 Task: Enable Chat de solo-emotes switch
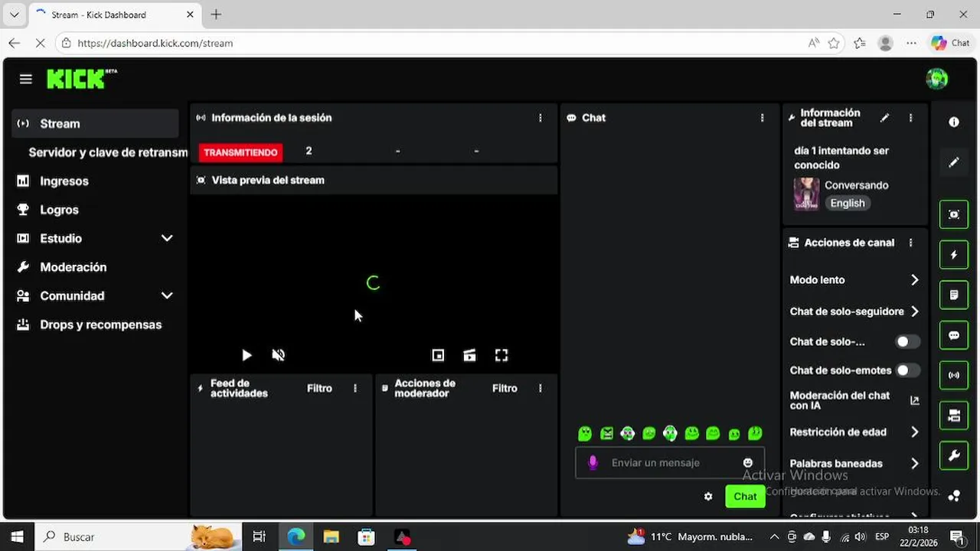[x=907, y=370]
